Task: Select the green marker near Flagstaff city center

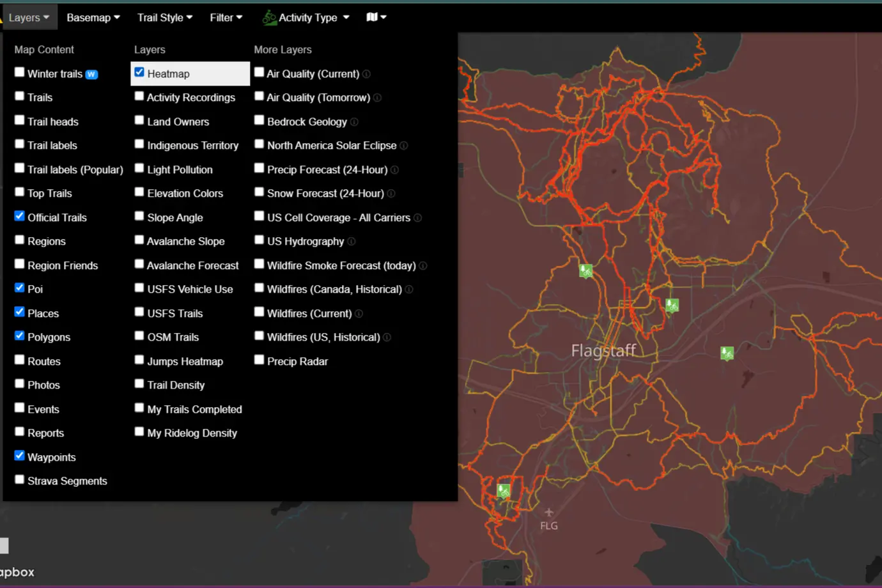Action: [x=671, y=306]
